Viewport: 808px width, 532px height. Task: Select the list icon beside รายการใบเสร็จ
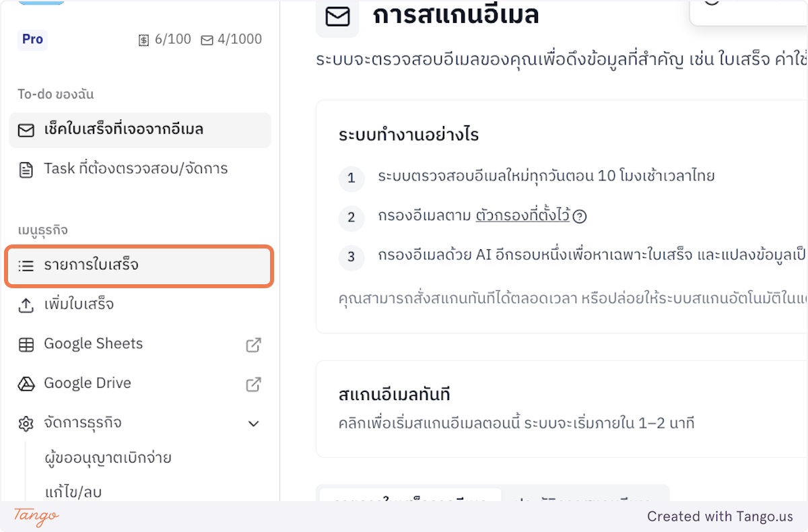click(x=26, y=266)
